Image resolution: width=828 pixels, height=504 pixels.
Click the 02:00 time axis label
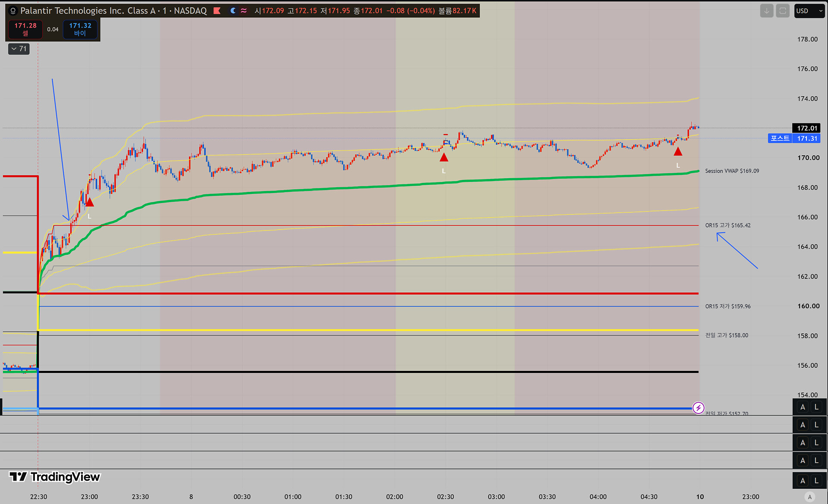pos(395,497)
